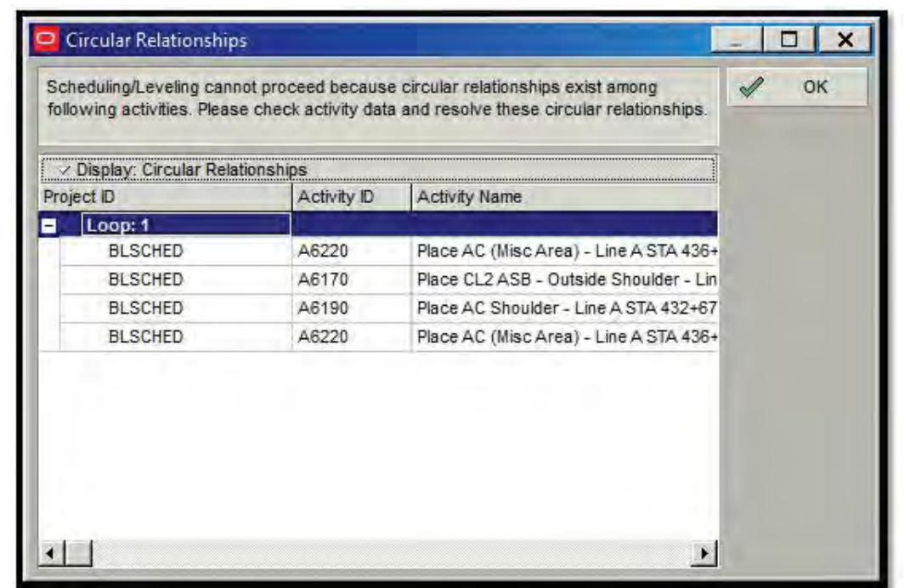Select the Loop: 1 row

(378, 224)
